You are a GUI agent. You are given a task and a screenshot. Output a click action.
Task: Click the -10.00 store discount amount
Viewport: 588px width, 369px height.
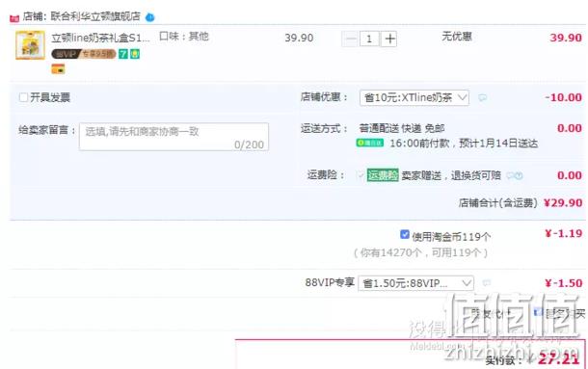tap(564, 97)
